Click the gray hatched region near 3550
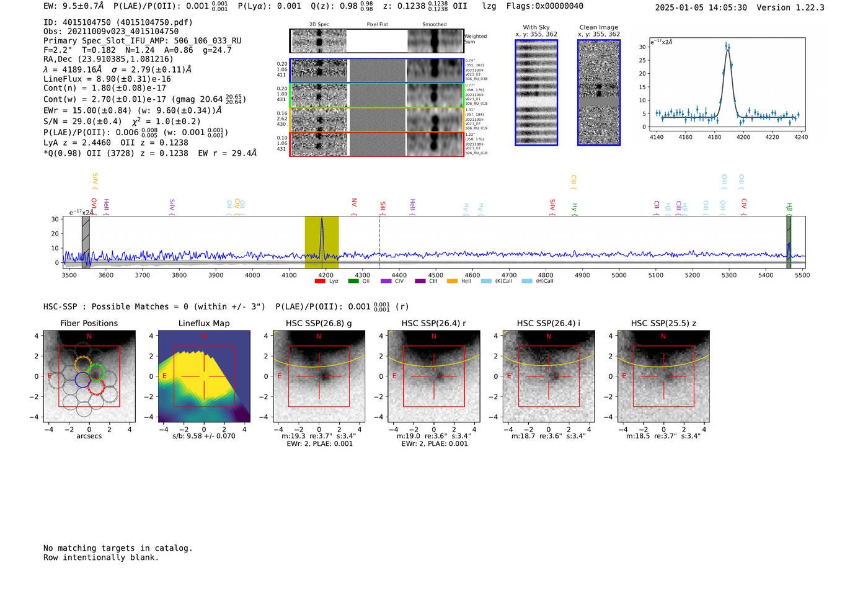 (86, 242)
